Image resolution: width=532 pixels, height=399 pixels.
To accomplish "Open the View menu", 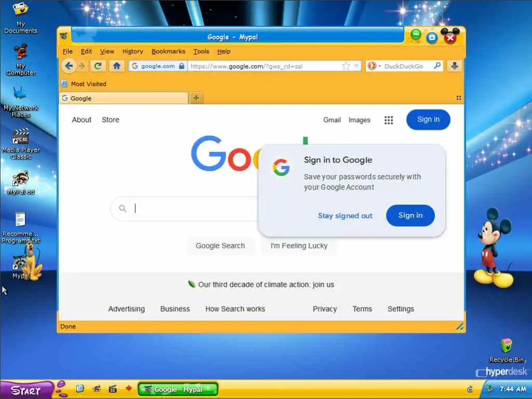I will coord(107,51).
